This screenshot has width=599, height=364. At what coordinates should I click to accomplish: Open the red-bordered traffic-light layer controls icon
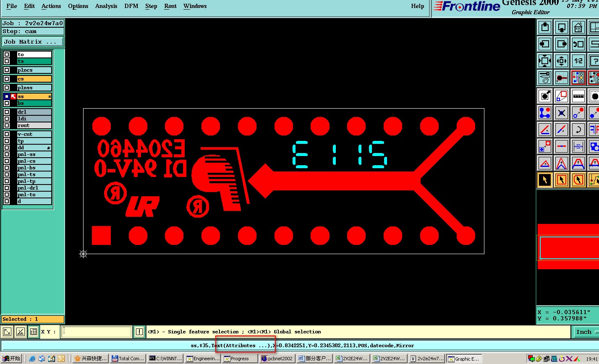tap(578, 77)
